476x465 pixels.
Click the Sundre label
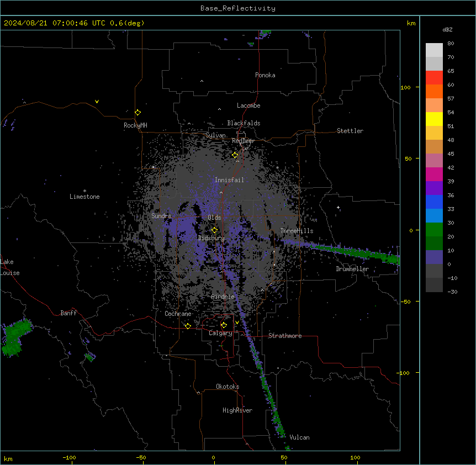[x=161, y=216]
